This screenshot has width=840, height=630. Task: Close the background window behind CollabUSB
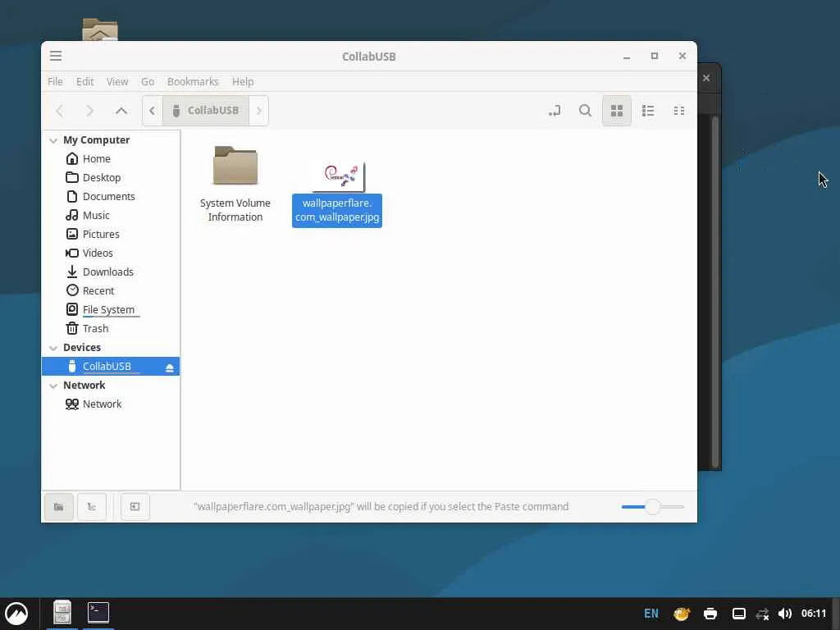(x=706, y=78)
